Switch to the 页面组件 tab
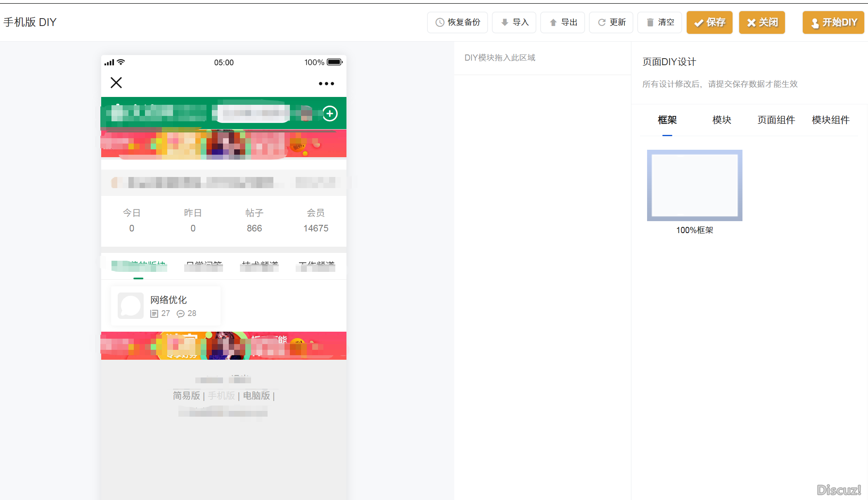Screen dimensions: 868x500 (x=776, y=120)
